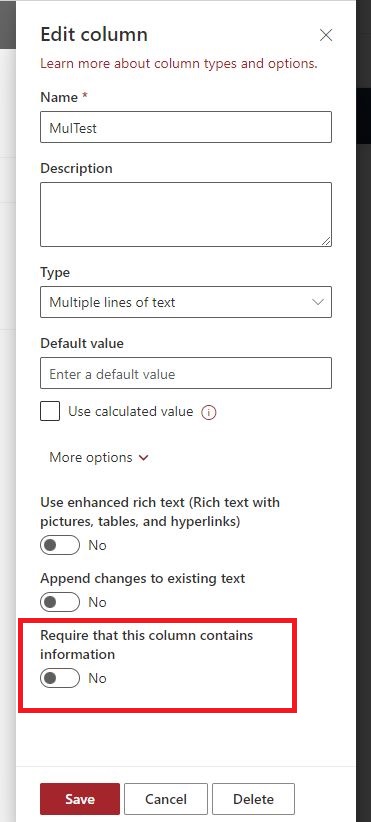Delete the MulTest column
This screenshot has width=371, height=822.
(x=253, y=799)
